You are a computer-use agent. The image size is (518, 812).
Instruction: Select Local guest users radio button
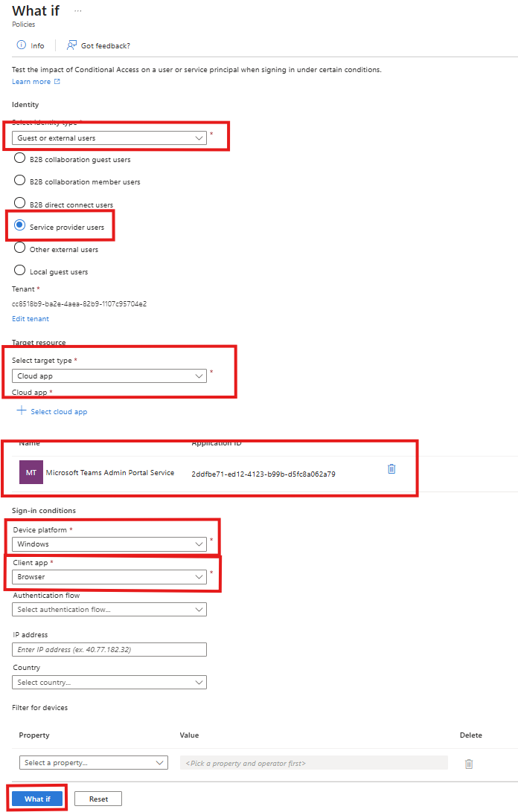coord(20,271)
